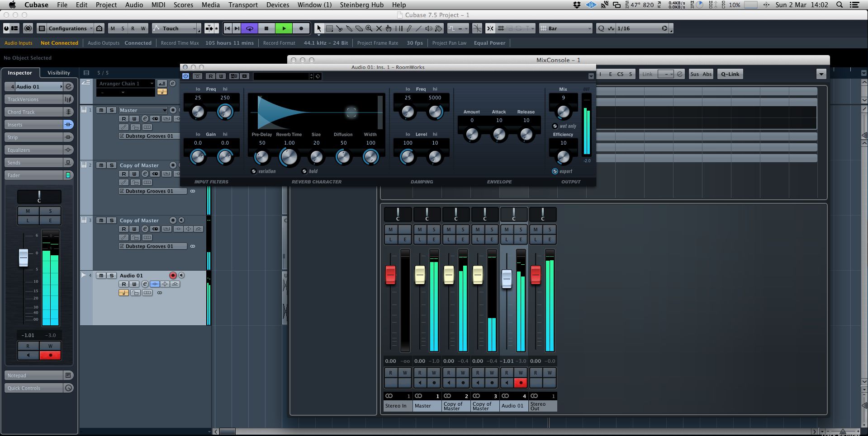The width and height of the screenshot is (868, 436).
Task: Click Edit channel 'e' on Audio 01 track
Action: tap(145, 284)
